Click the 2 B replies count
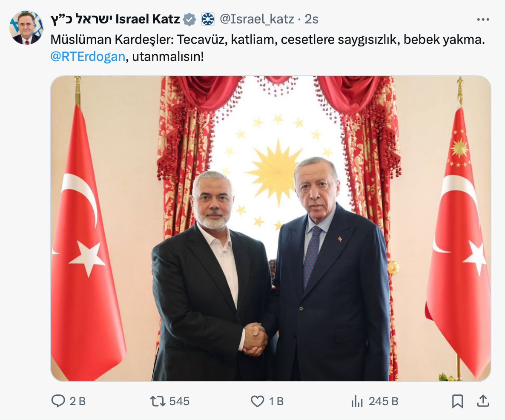The image size is (505, 420). (x=77, y=401)
